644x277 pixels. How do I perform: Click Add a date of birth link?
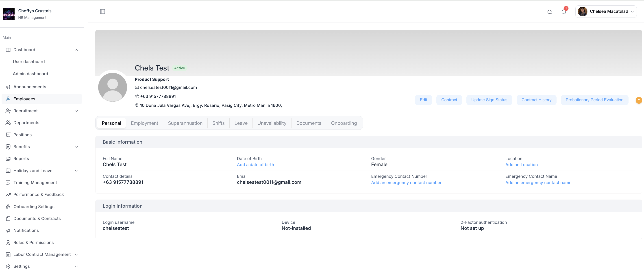255,165
